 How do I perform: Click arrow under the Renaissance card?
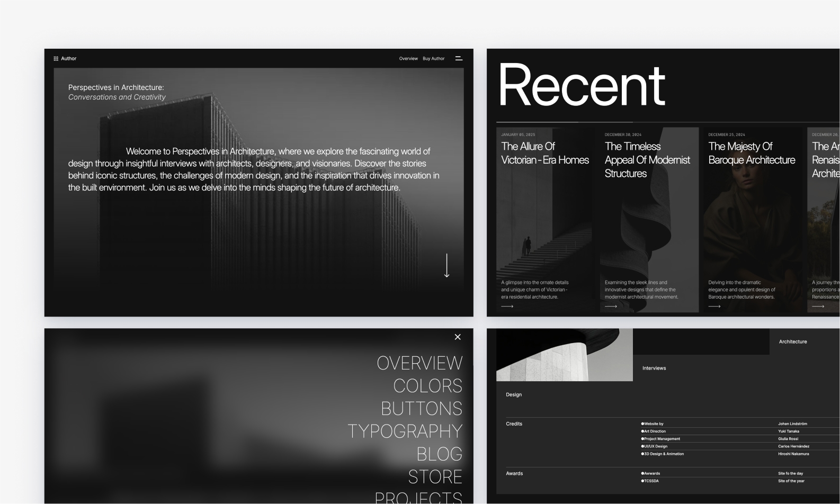[x=818, y=306]
